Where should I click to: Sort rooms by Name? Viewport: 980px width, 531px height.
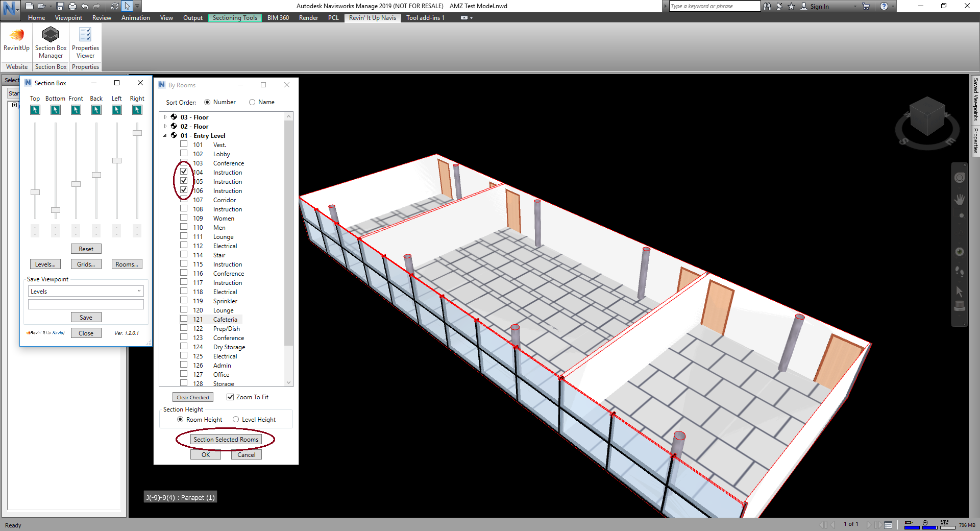pyautogui.click(x=252, y=102)
